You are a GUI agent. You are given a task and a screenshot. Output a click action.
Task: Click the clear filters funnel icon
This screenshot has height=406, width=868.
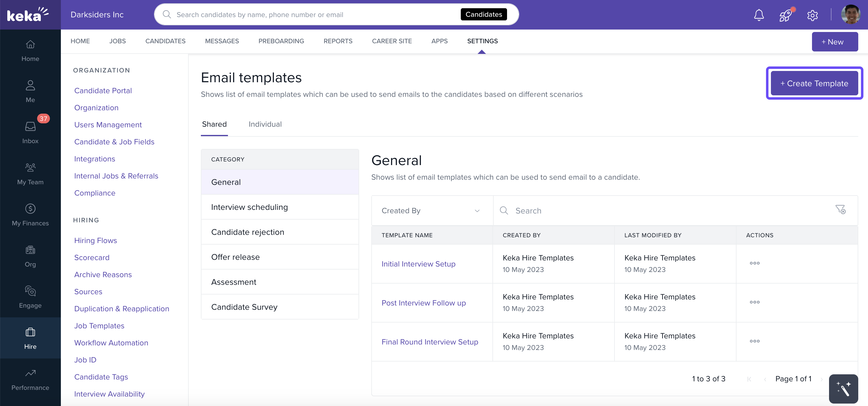click(840, 210)
